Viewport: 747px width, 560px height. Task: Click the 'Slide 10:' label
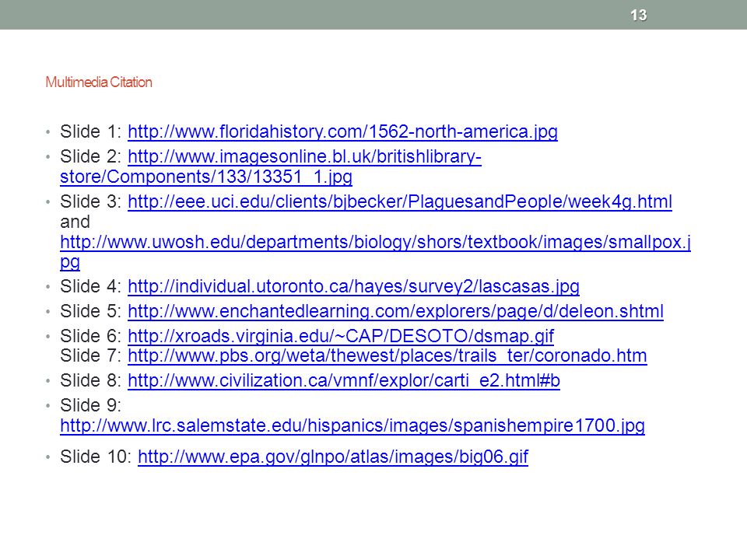coord(96,457)
